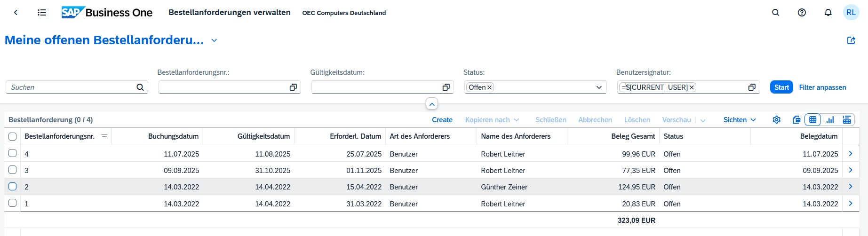Click the share/export icon at top right
This screenshot has width=868, height=236.
(x=851, y=40)
